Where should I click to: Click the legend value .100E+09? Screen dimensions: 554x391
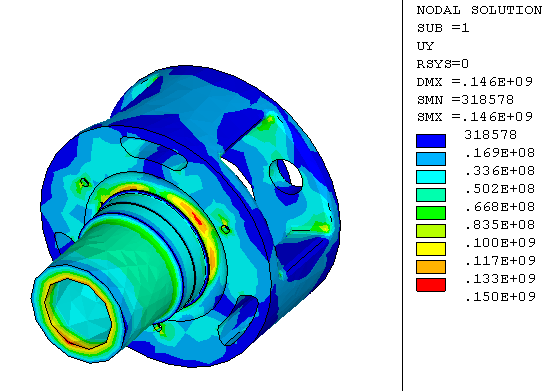(500, 243)
